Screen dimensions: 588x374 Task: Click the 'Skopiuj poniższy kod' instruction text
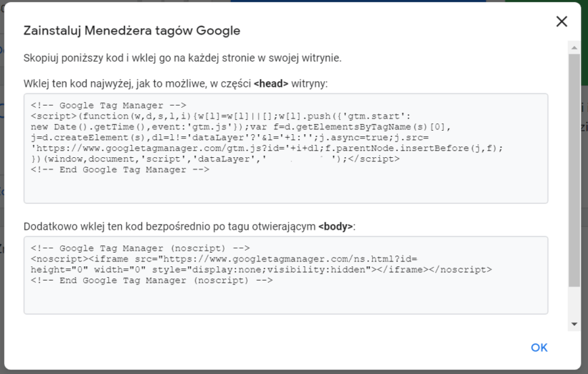[182, 57]
